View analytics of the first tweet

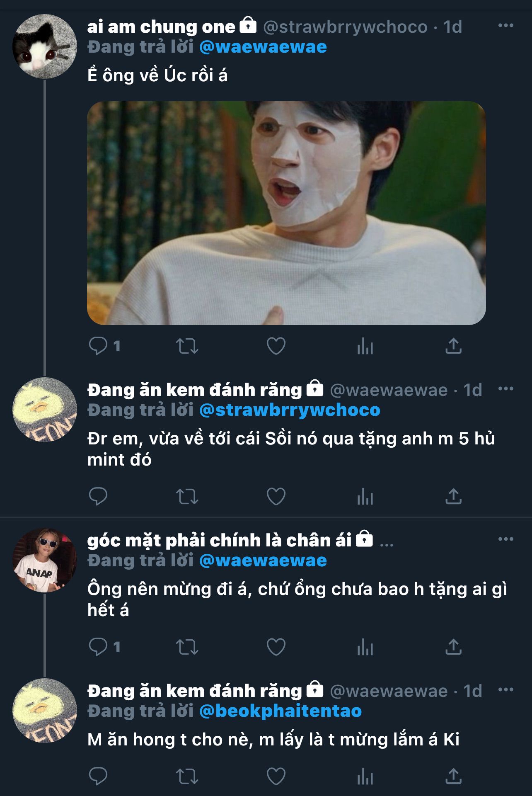point(365,346)
